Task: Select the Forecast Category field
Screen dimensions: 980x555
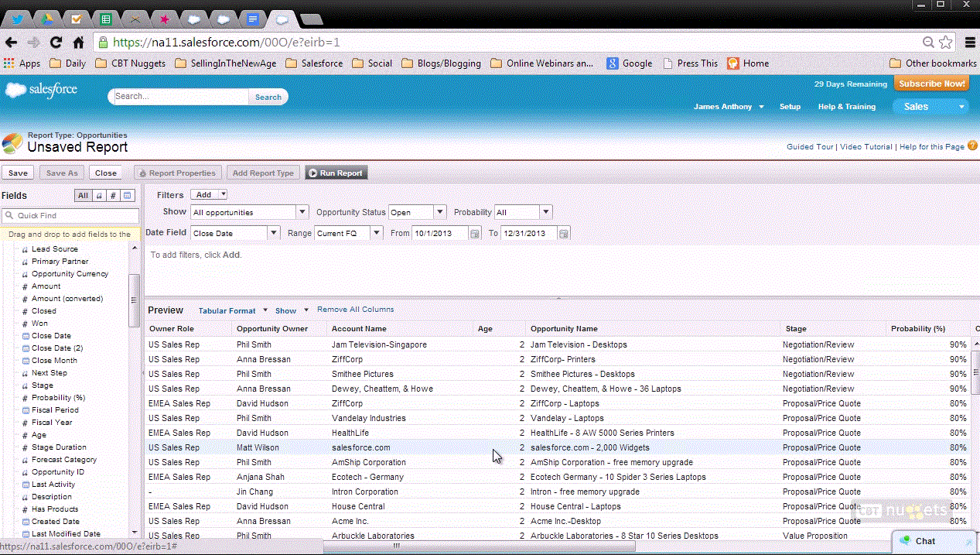Action: 64,460
